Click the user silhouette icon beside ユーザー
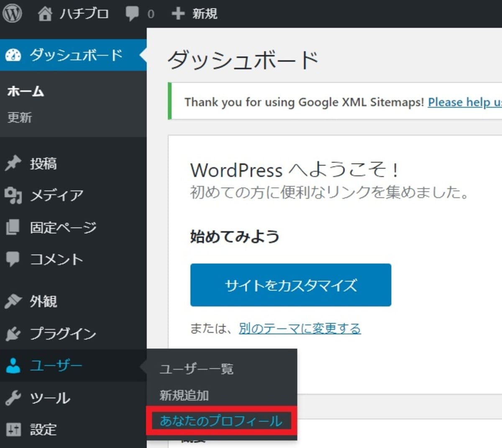502x448 pixels. [13, 366]
